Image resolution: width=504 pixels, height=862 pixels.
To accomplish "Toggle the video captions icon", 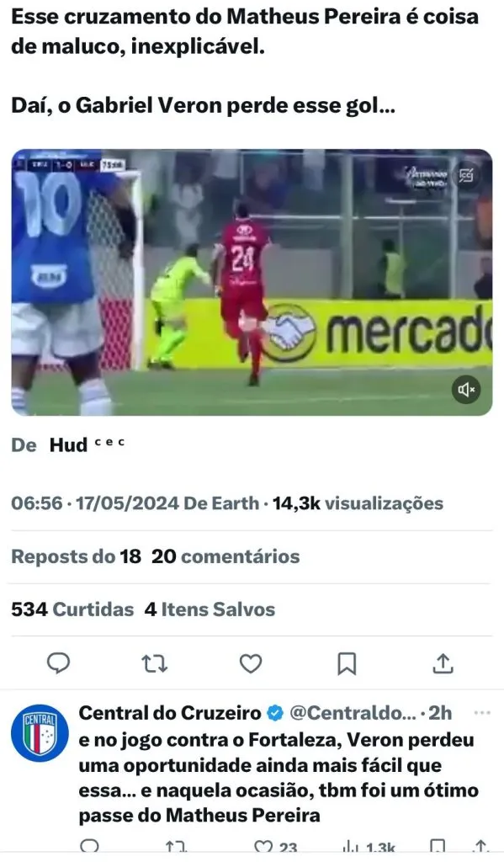I will pyautogui.click(x=466, y=175).
